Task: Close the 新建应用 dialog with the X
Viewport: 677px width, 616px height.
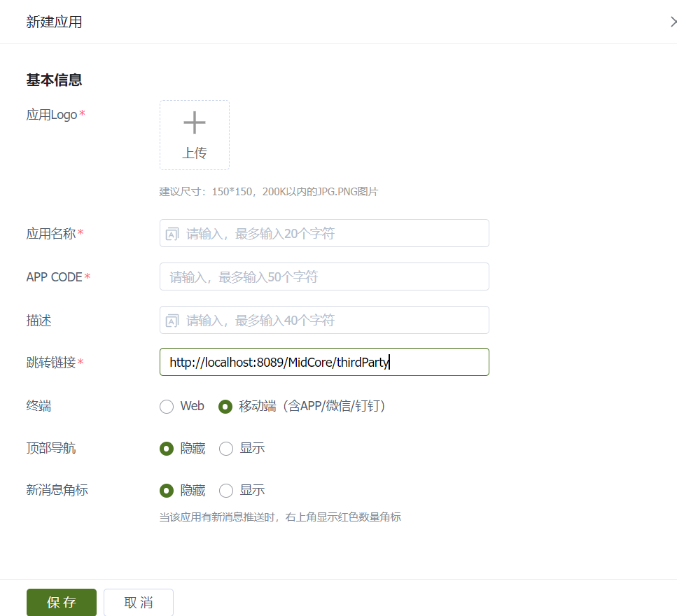Action: (x=673, y=22)
